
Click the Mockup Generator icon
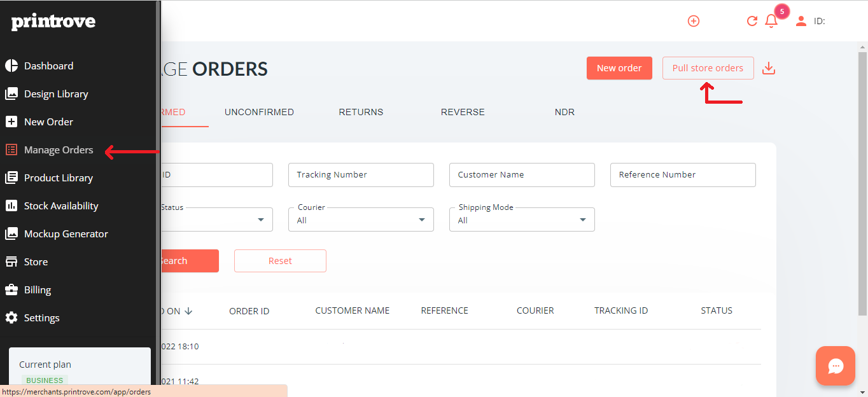(11, 233)
